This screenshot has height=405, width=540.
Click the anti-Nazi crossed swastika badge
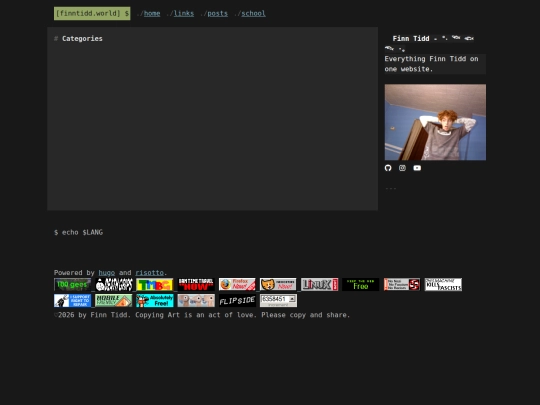point(402,284)
